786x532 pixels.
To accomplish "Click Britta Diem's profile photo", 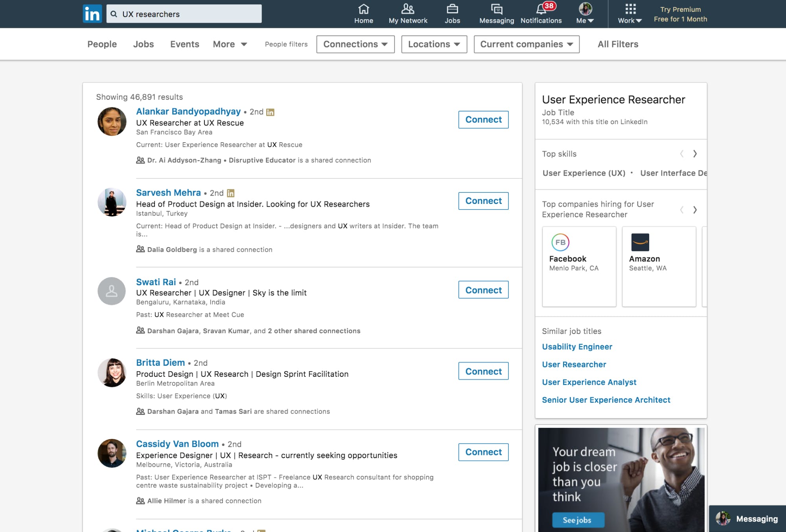I will [x=112, y=372].
